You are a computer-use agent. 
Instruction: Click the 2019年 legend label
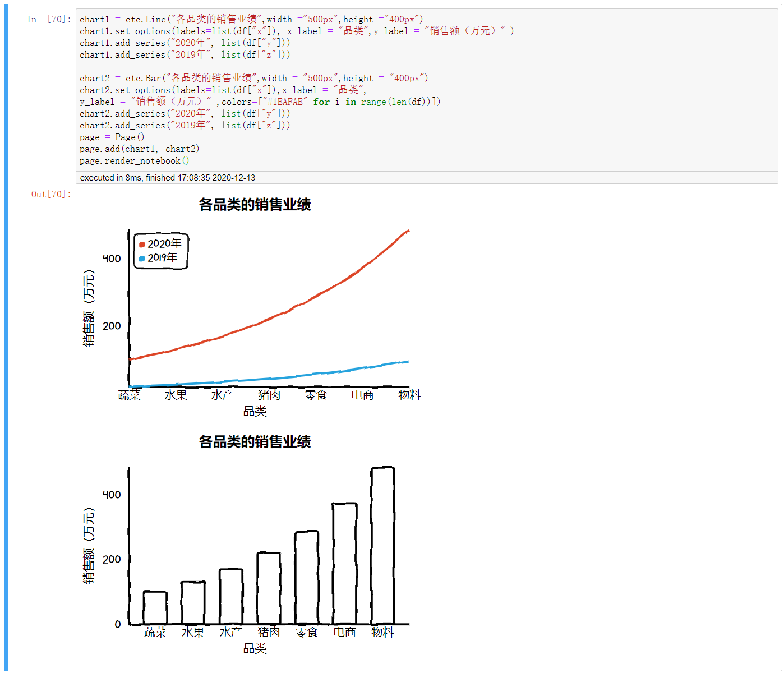(x=163, y=257)
